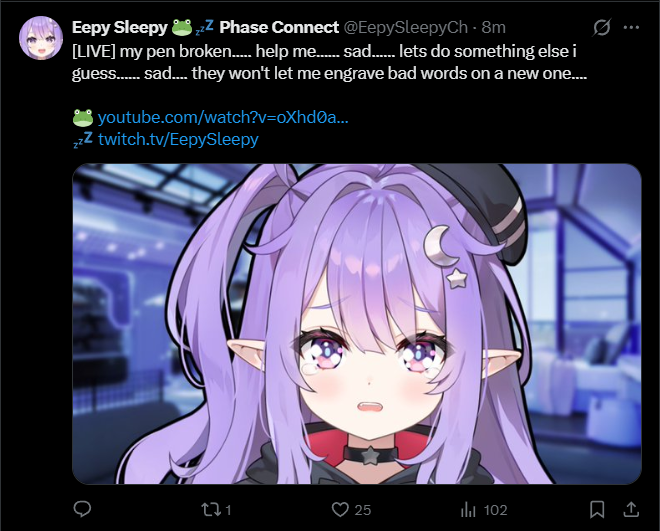Open the share upload arrow icon
Image resolution: width=660 pixels, height=531 pixels.
point(631,509)
